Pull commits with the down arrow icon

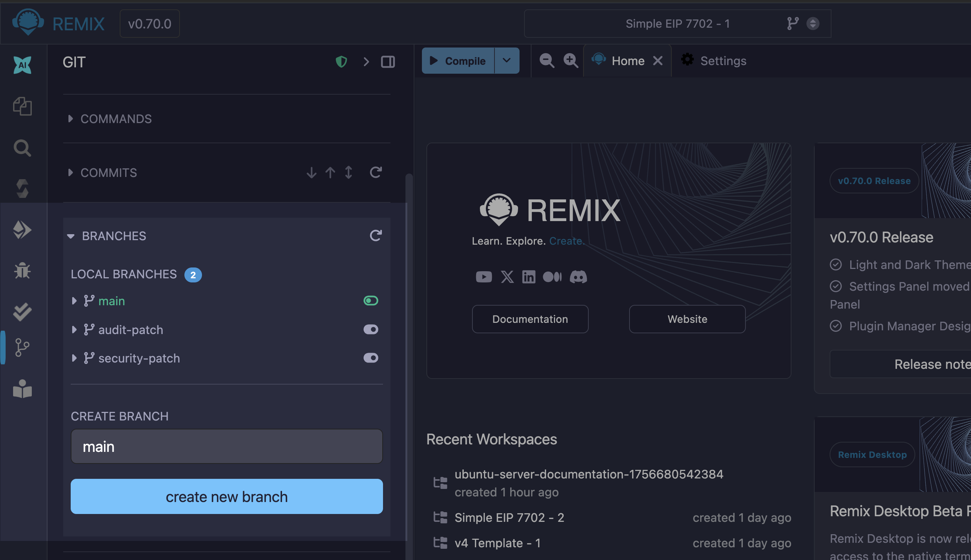click(x=312, y=172)
